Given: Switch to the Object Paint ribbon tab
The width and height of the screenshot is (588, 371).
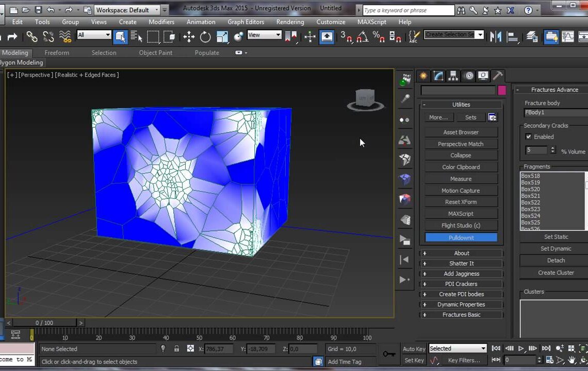Looking at the screenshot, I should 155,53.
